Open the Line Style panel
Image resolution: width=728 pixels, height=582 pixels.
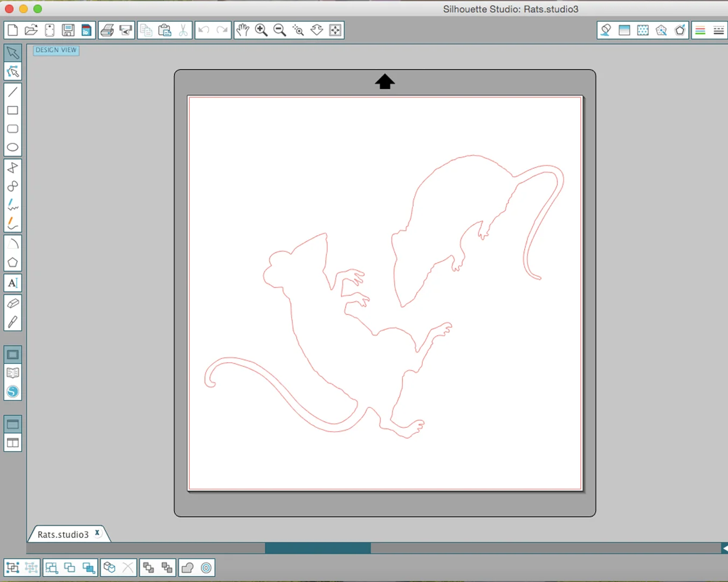click(719, 30)
